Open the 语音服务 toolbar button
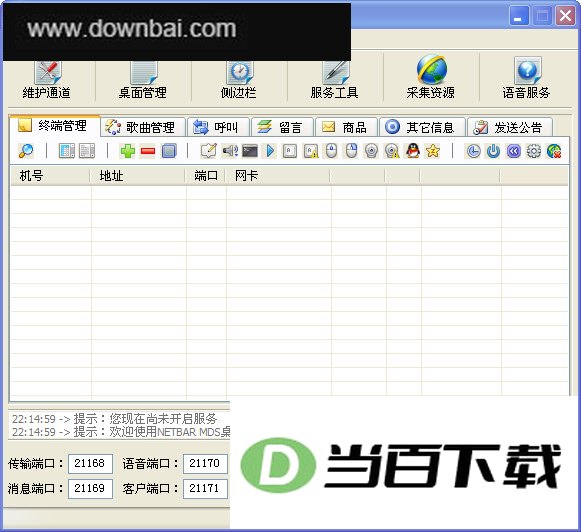 coord(527,77)
